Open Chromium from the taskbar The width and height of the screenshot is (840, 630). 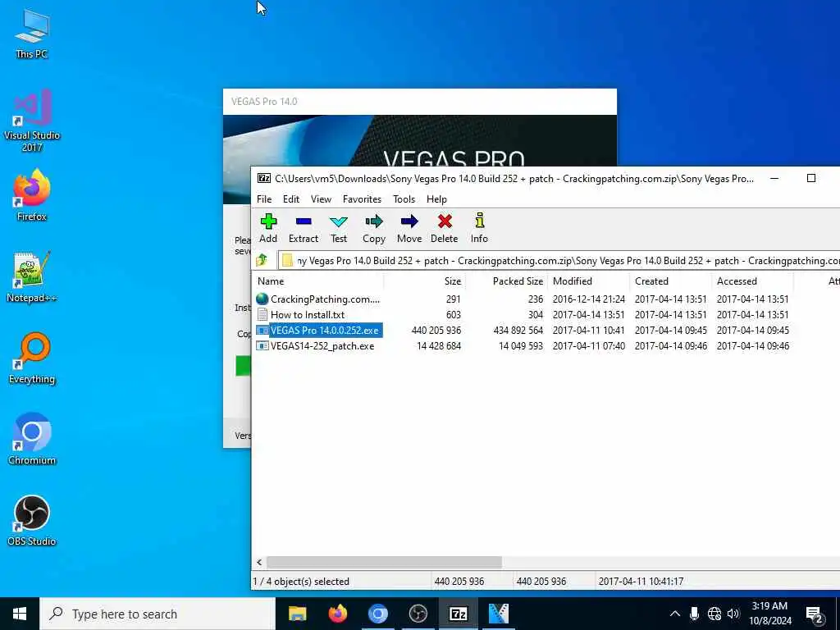(377, 614)
